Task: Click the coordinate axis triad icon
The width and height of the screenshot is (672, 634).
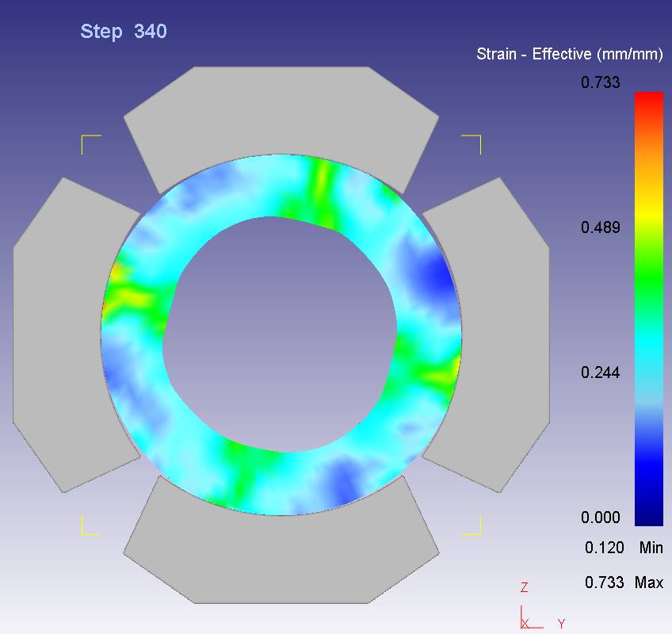Action: [x=526, y=618]
